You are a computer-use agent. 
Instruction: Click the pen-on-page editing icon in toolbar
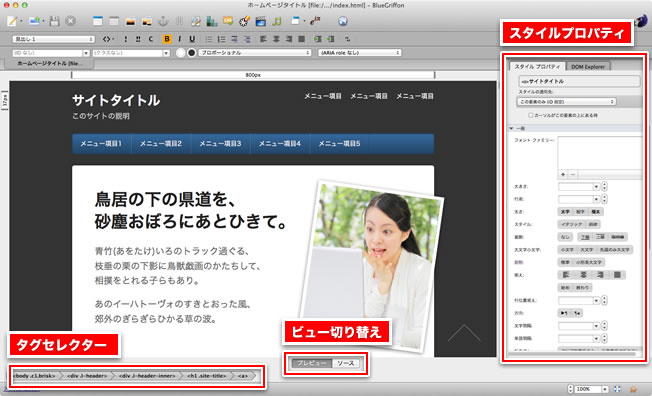(195, 21)
